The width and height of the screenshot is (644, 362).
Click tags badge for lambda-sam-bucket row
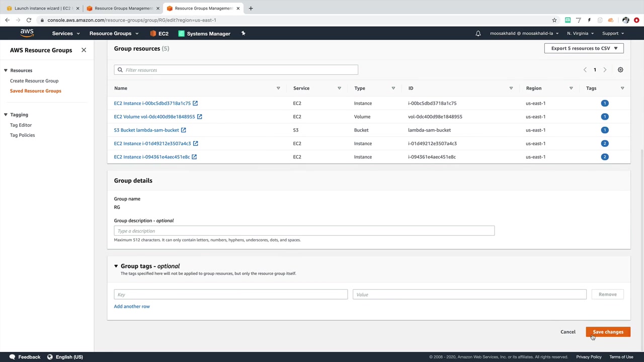coord(605,130)
